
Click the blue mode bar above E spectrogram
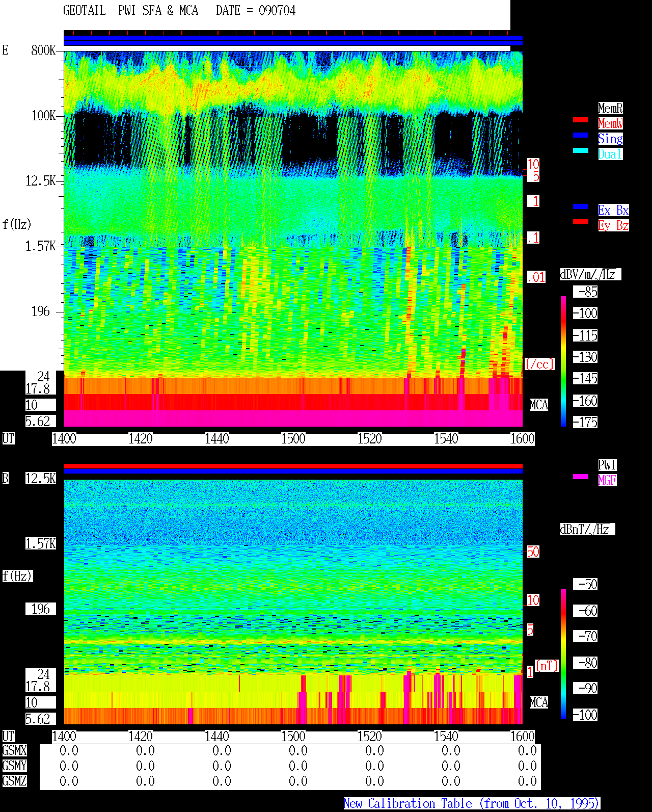pyautogui.click(x=293, y=40)
